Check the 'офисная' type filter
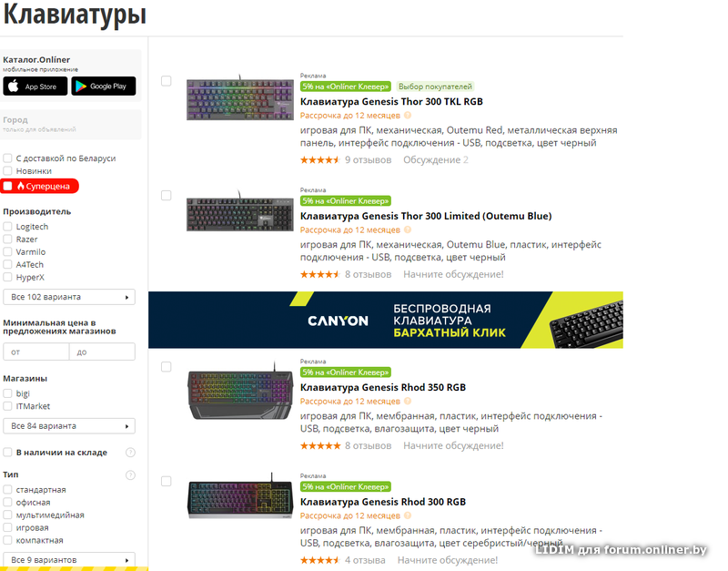The width and height of the screenshot is (728, 571). (x=7, y=502)
